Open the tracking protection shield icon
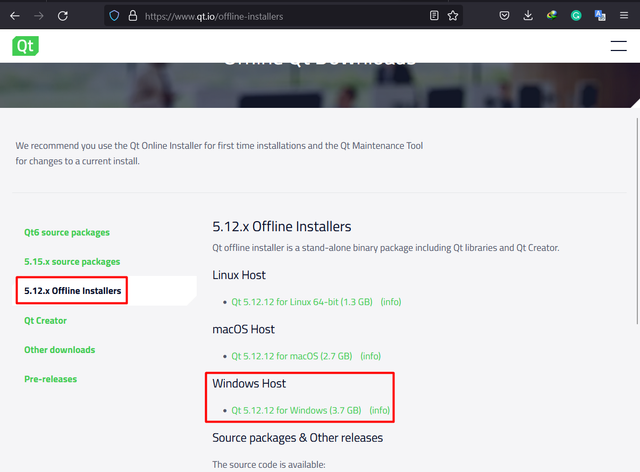640x472 pixels. [x=114, y=16]
